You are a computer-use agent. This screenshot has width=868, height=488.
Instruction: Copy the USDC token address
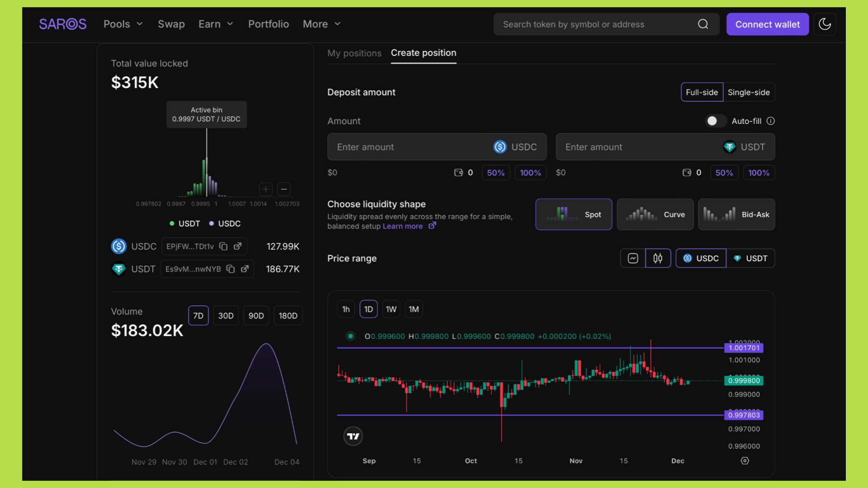223,246
